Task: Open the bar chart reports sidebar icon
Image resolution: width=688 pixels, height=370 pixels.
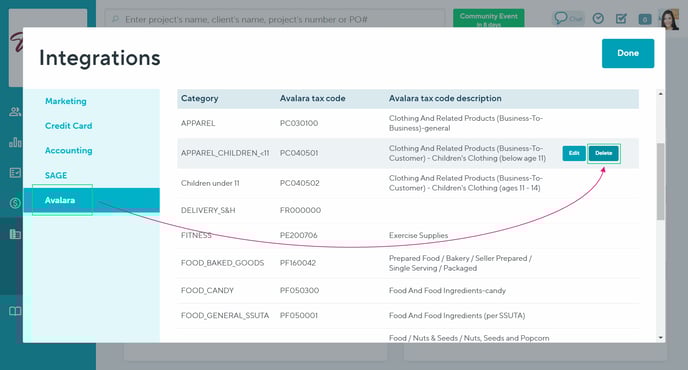Action: 15,142
